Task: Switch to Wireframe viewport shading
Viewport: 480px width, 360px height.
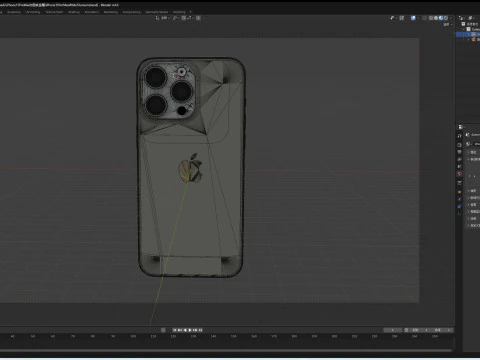Action: [431, 18]
